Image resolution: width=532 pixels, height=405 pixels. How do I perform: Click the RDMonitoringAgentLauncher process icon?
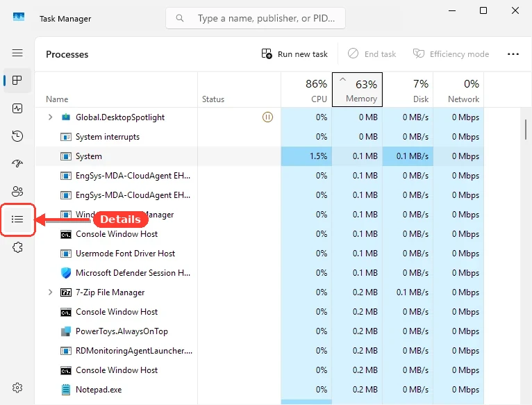pyautogui.click(x=66, y=351)
